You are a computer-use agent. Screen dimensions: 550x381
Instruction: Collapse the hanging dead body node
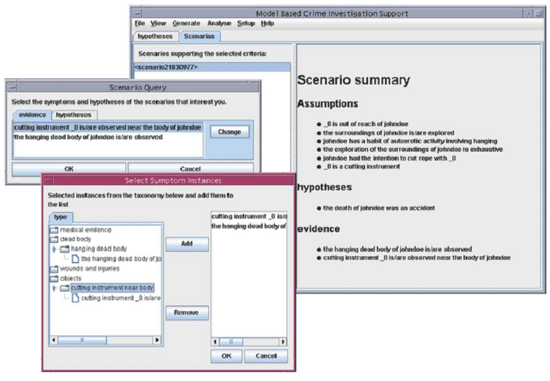click(54, 249)
